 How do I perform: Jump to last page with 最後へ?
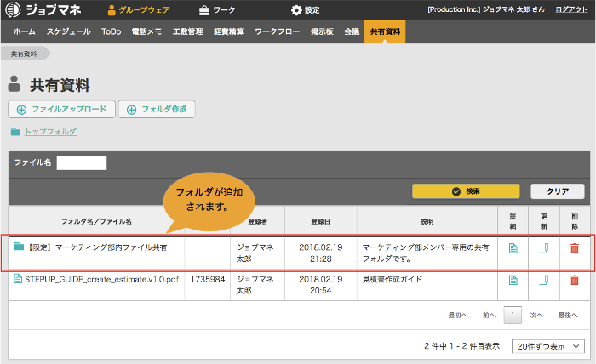568,315
